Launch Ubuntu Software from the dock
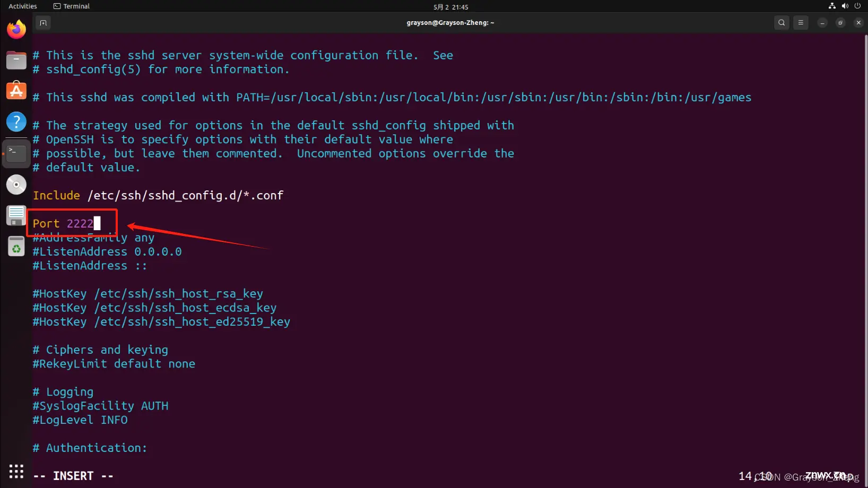The height and width of the screenshot is (488, 868). [x=16, y=91]
